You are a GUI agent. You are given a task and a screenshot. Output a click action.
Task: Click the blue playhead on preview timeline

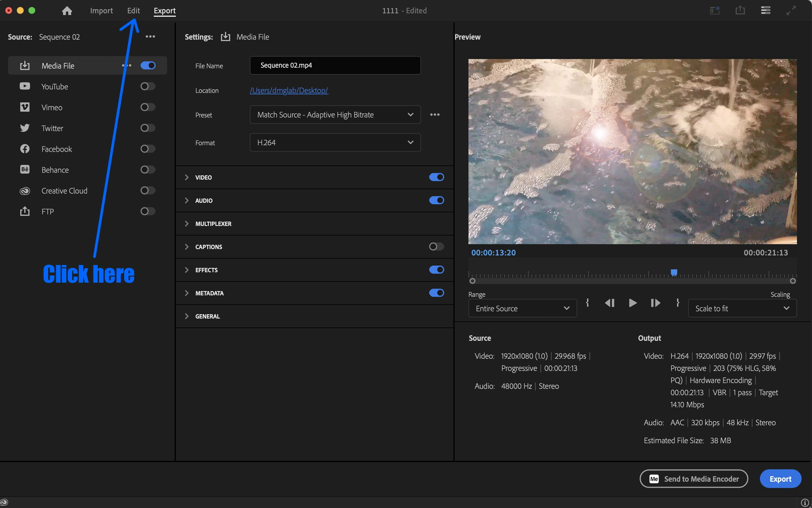(674, 272)
